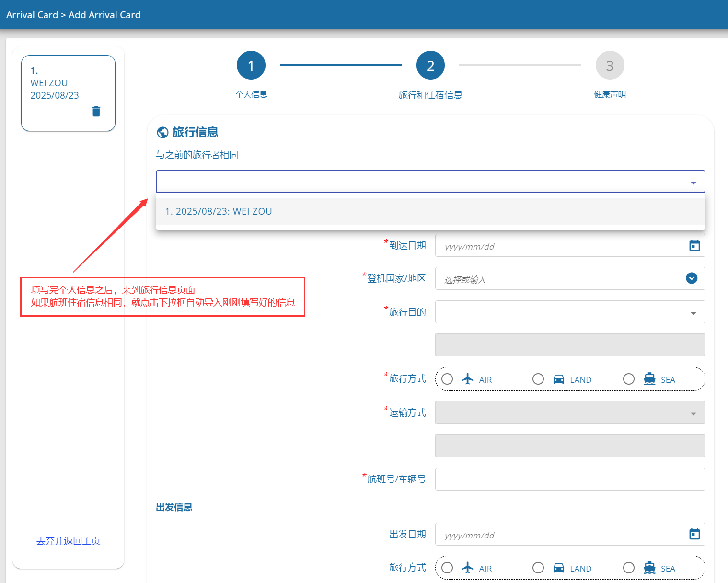Select step 3 健康声明
Image resolution: width=728 pixels, height=583 pixels.
[x=610, y=65]
